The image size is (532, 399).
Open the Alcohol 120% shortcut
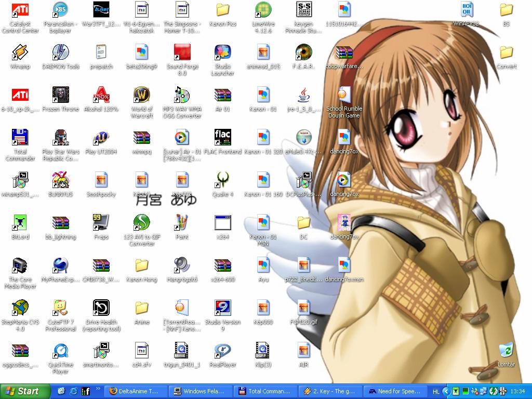(x=101, y=95)
